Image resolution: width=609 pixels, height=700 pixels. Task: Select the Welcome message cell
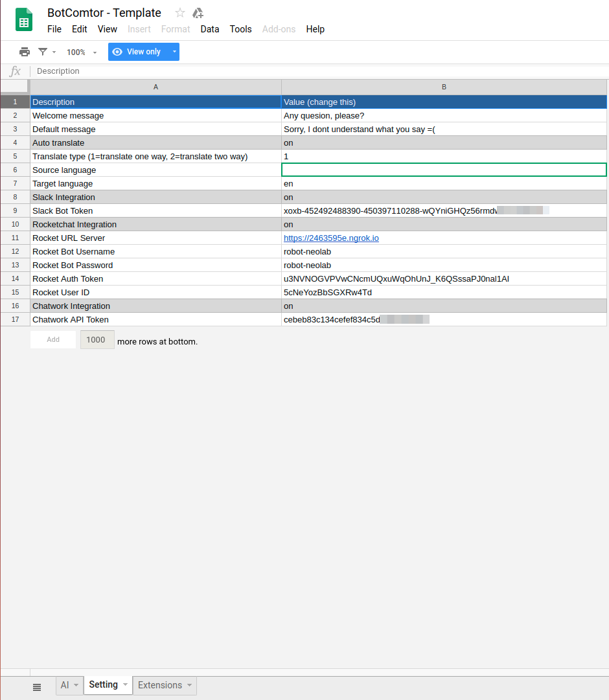pos(155,116)
